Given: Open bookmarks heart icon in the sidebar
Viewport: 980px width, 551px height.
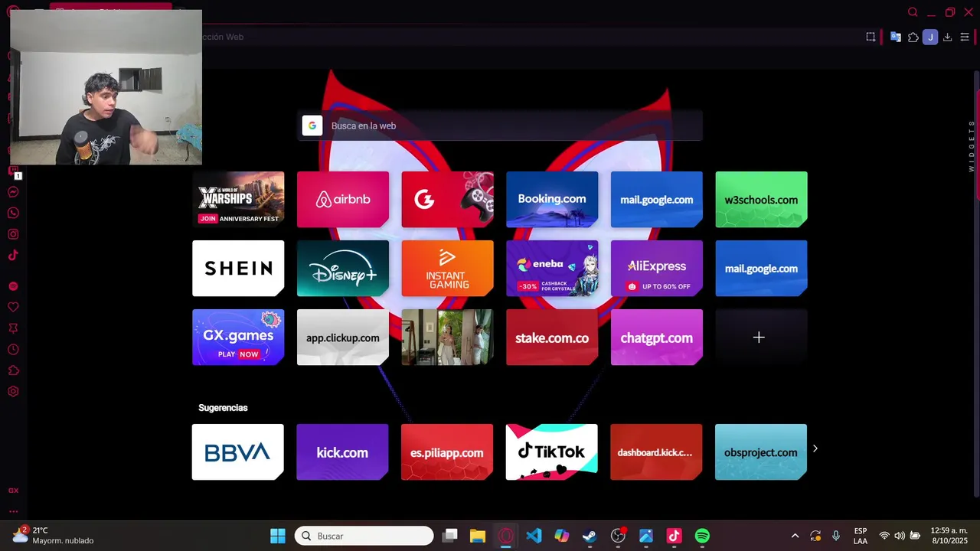Looking at the screenshot, I should pos(13,307).
